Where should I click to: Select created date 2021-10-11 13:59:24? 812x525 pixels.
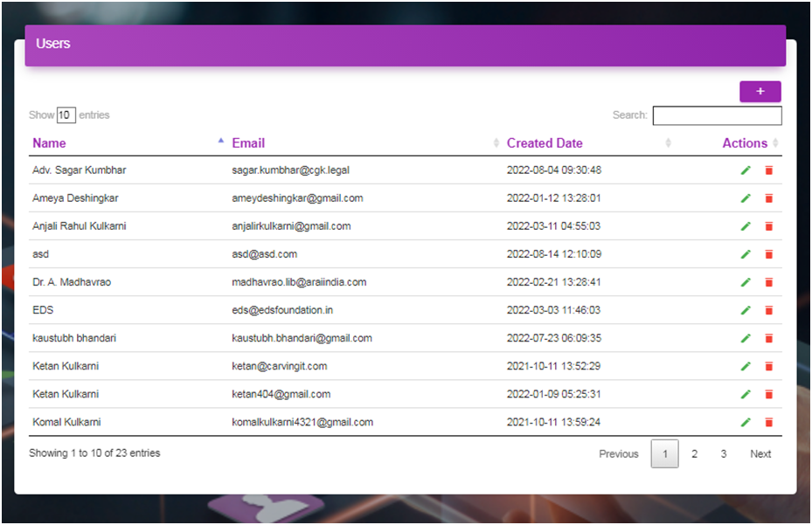(x=553, y=422)
